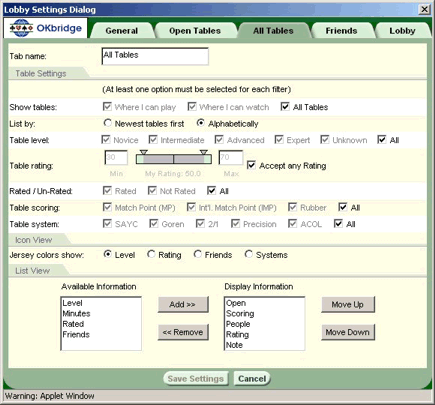Viewport: 435px width, 405px height.
Task: Toggle the Rated checkbox
Action: pos(107,191)
